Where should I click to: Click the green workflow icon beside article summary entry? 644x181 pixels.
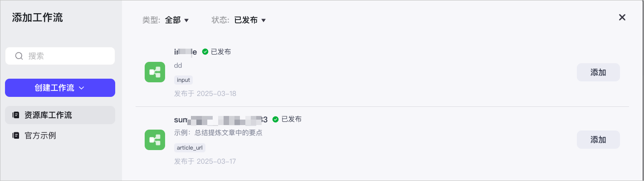click(x=155, y=140)
